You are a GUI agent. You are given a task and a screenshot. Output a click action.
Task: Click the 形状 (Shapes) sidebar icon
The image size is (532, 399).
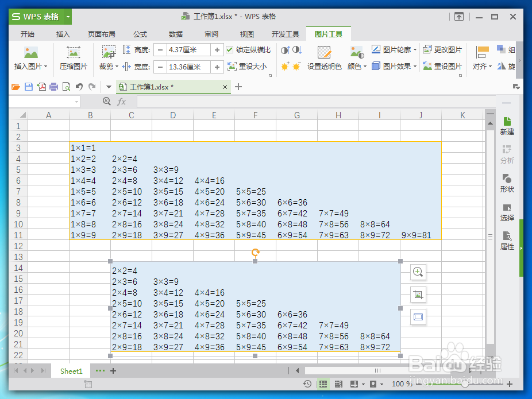[x=507, y=183]
